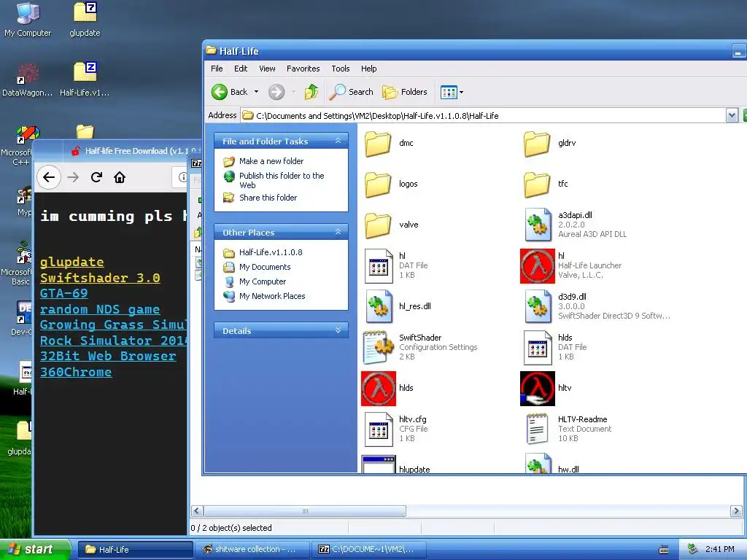Toggle the Folders pane
This screenshot has width=747, height=560.
(405, 92)
